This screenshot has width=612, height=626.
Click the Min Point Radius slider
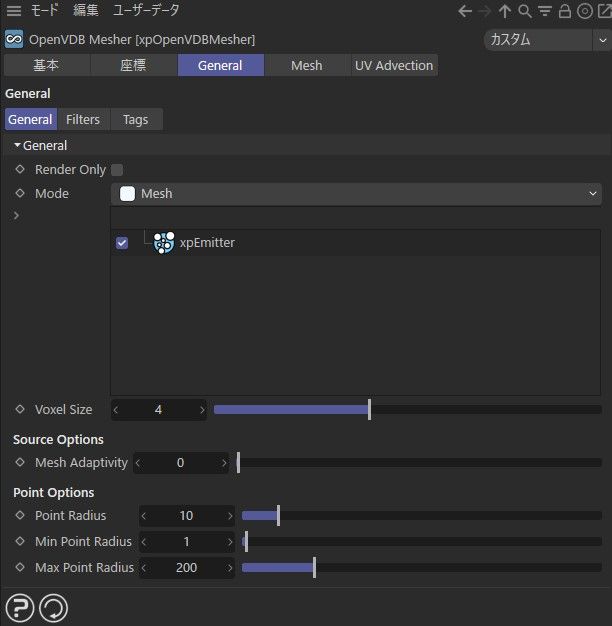click(422, 542)
